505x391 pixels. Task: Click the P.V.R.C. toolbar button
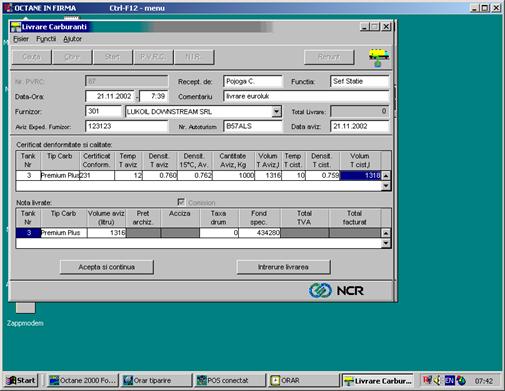click(153, 57)
